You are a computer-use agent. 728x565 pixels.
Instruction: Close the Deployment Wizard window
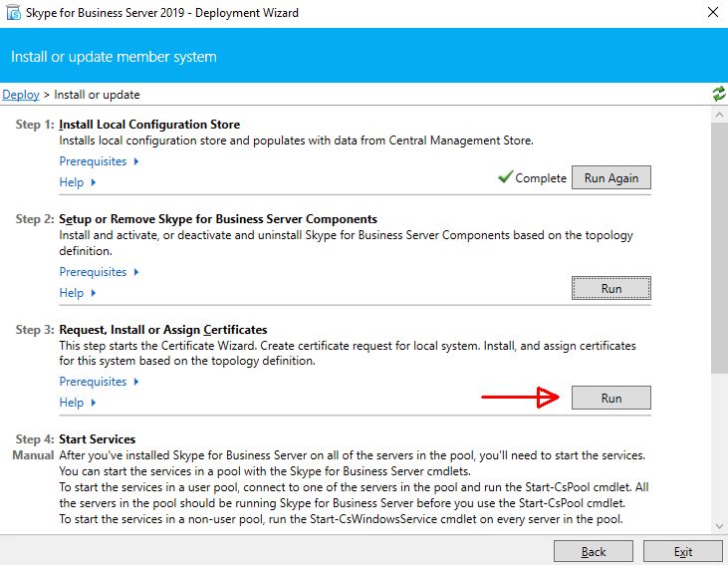tap(713, 12)
